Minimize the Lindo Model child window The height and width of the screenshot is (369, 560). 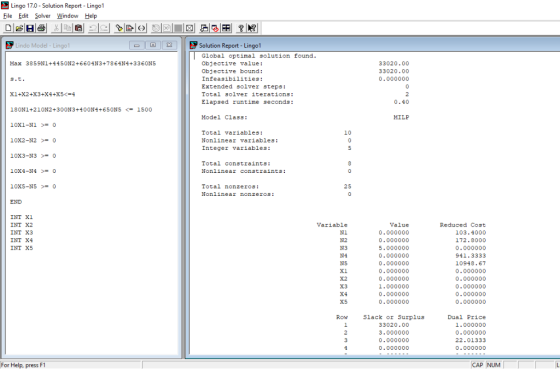(137, 45)
